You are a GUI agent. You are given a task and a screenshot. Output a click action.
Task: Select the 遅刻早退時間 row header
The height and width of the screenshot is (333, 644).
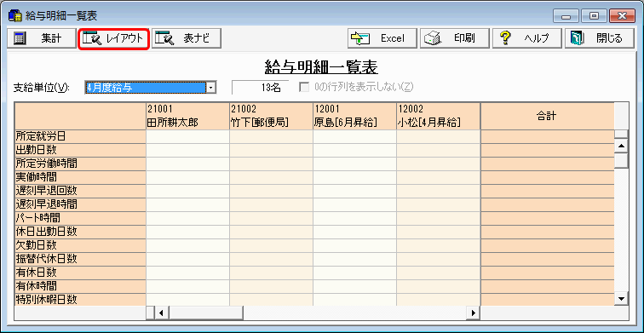[80, 204]
